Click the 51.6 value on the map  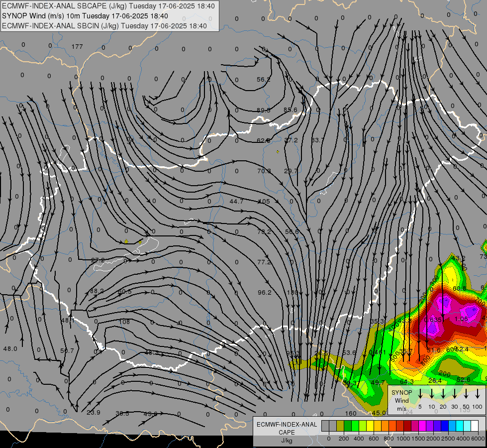point(434,350)
